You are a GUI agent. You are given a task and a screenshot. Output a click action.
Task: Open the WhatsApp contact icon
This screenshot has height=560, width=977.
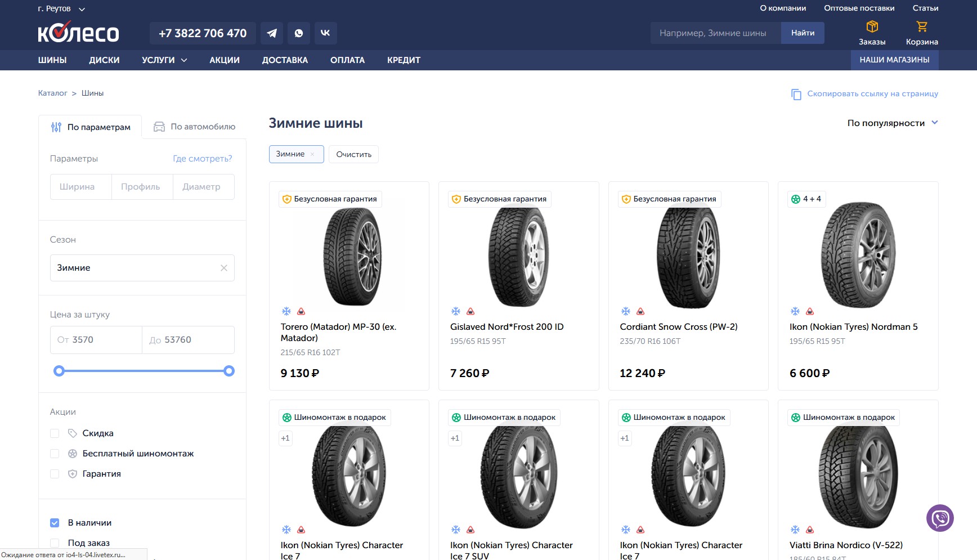(x=299, y=33)
